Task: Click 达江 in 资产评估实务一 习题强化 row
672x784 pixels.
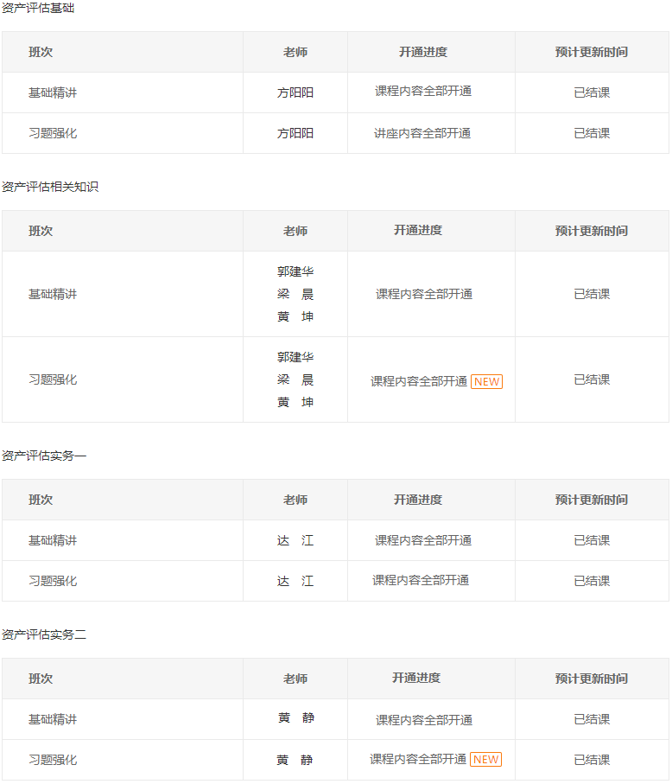Action: [295, 581]
